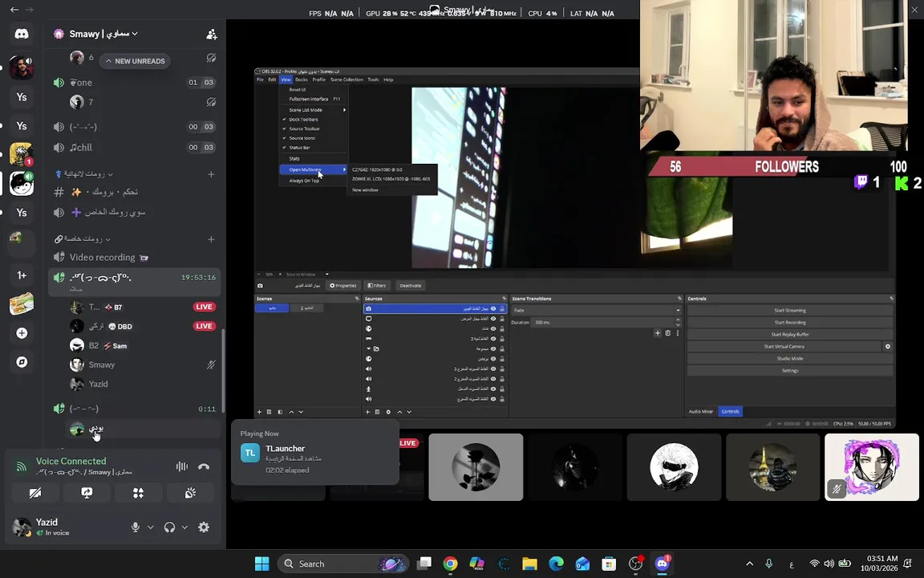
Task: Open OBS Scene Collection menu in stream
Action: (346, 79)
